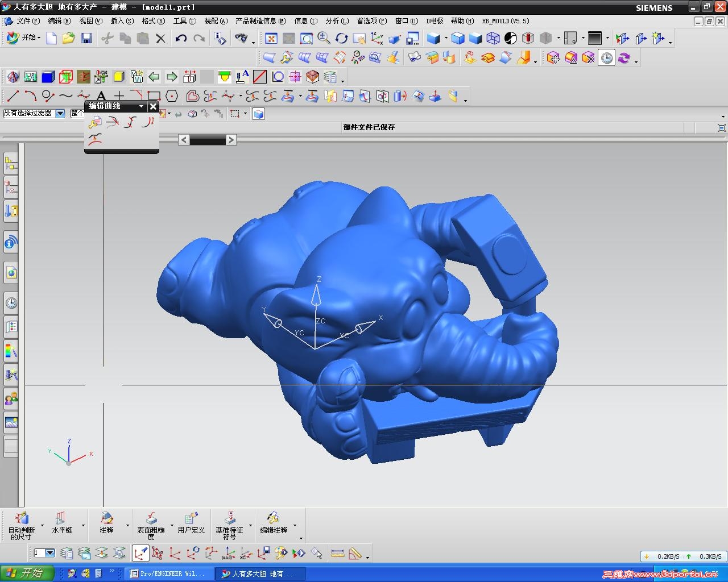Click the WCS origin (0,0,0) icon

[228, 553]
